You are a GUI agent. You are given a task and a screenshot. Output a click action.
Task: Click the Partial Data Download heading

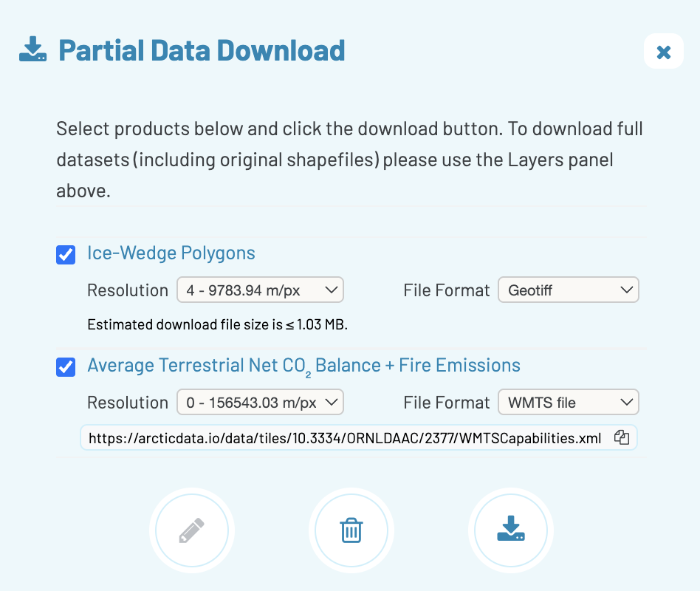[x=202, y=50]
